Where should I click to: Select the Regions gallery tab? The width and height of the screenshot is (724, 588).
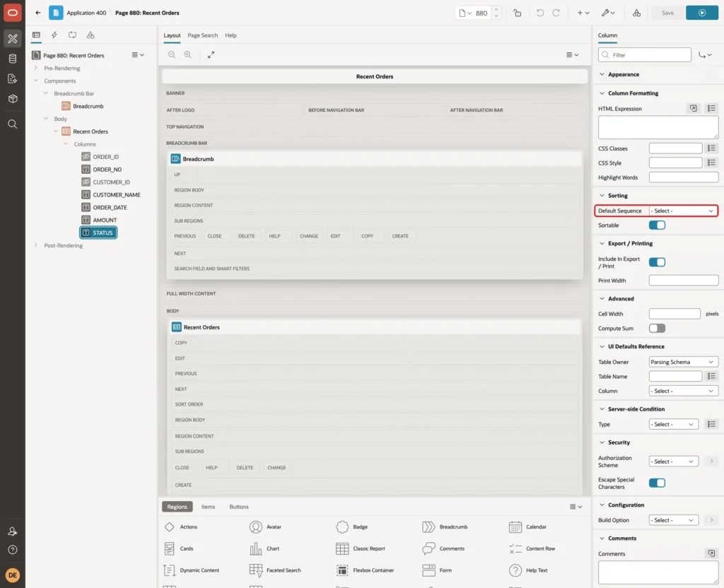tap(177, 507)
